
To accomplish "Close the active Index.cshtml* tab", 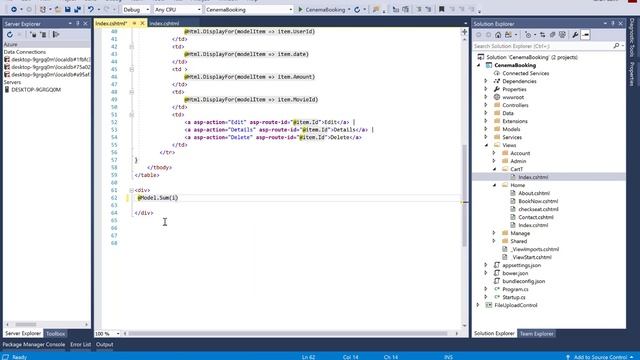I will [x=142, y=23].
